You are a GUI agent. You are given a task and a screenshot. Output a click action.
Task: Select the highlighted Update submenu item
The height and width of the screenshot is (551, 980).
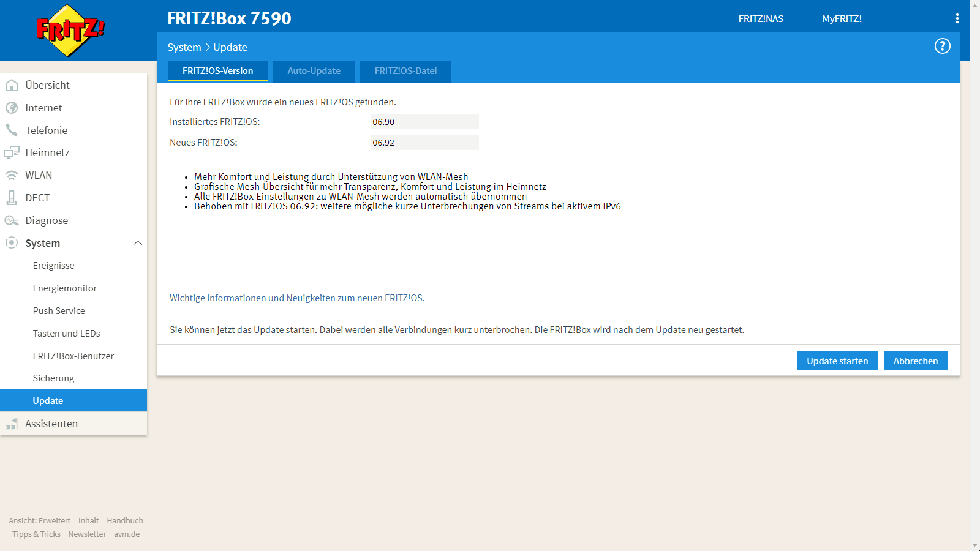73,400
